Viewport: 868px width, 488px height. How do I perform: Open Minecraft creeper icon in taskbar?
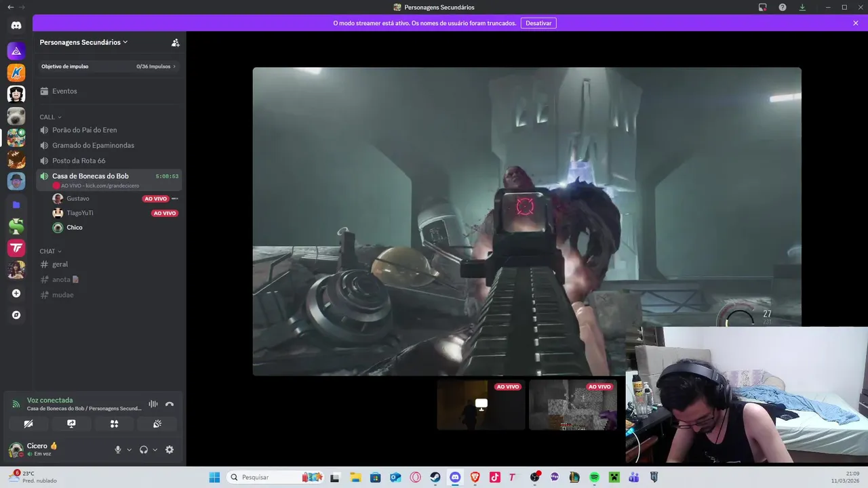[x=614, y=477]
